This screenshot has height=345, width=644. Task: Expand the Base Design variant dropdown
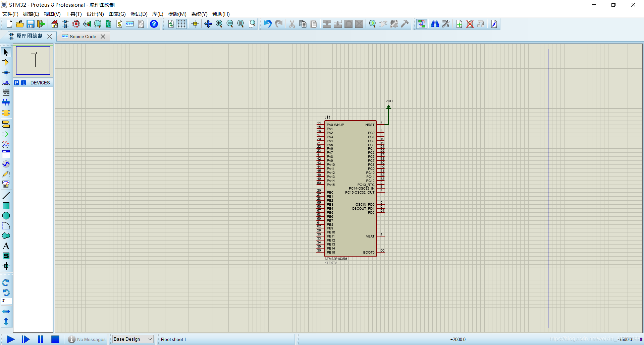(133, 339)
